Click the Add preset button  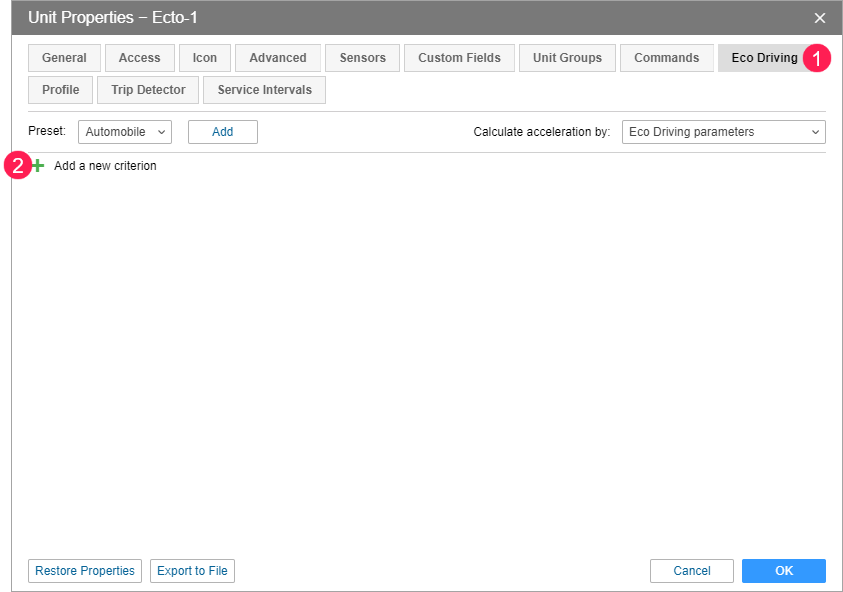pos(223,132)
